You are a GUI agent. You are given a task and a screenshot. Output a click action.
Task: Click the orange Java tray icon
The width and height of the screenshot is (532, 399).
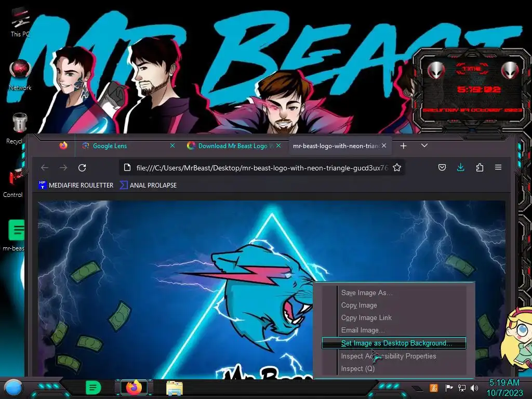434,388
